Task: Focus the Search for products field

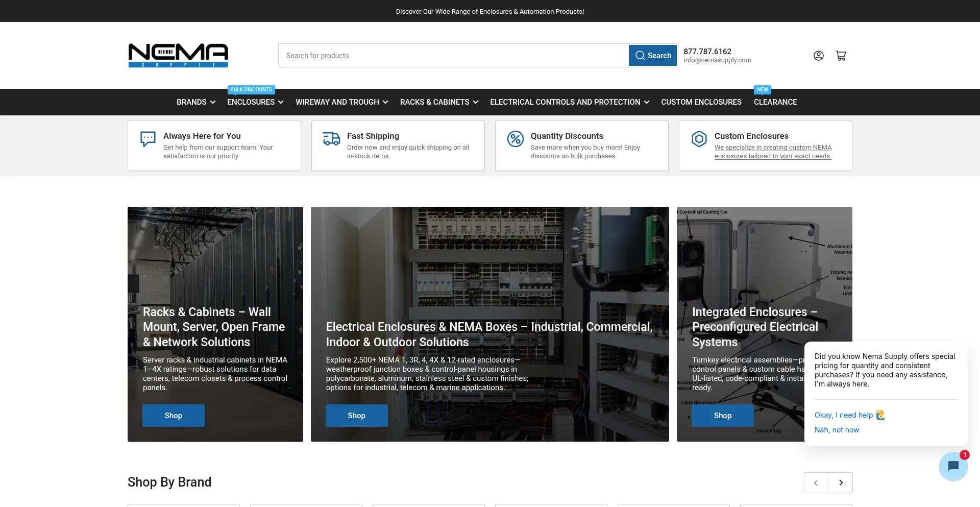Action: point(453,56)
